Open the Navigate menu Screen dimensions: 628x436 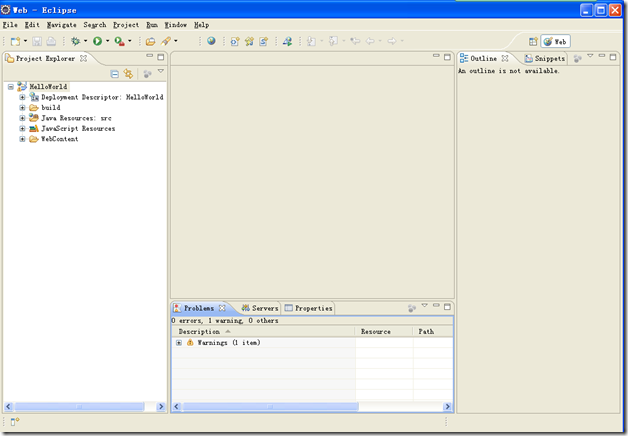[61, 25]
